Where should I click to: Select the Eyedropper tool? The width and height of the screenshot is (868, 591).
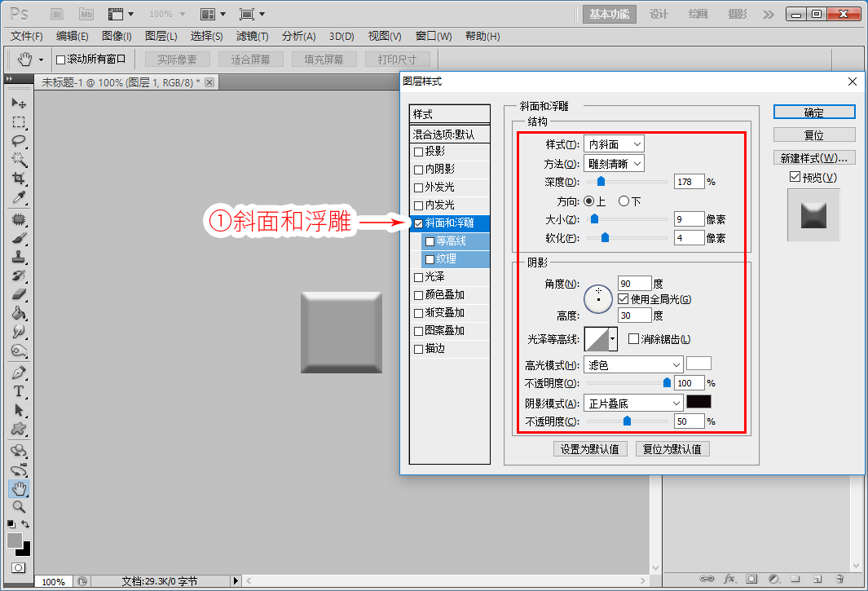click(19, 197)
